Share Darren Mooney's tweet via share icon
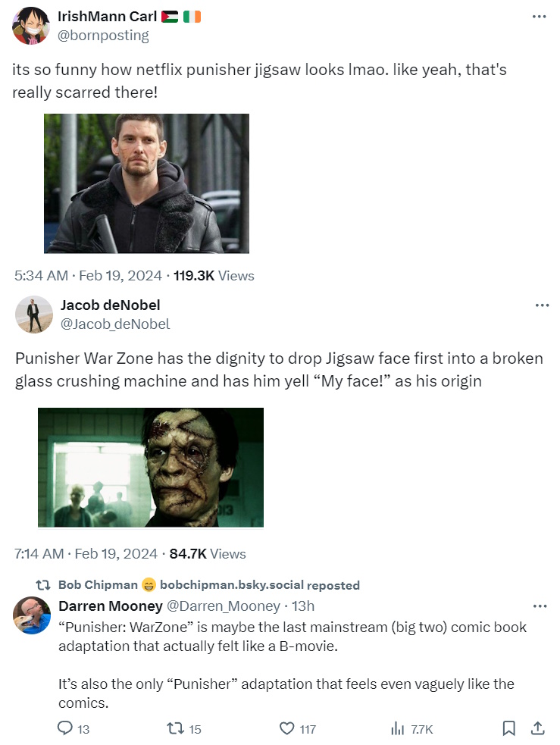Screen dimensions: 560x745 tap(537, 728)
